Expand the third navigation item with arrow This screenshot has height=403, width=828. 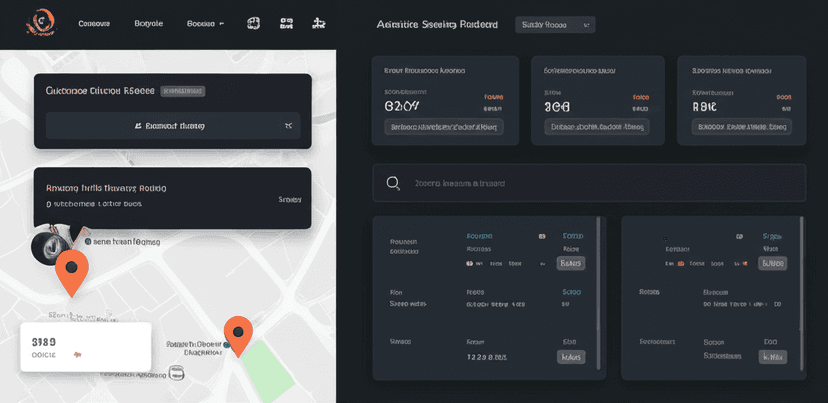(x=205, y=24)
